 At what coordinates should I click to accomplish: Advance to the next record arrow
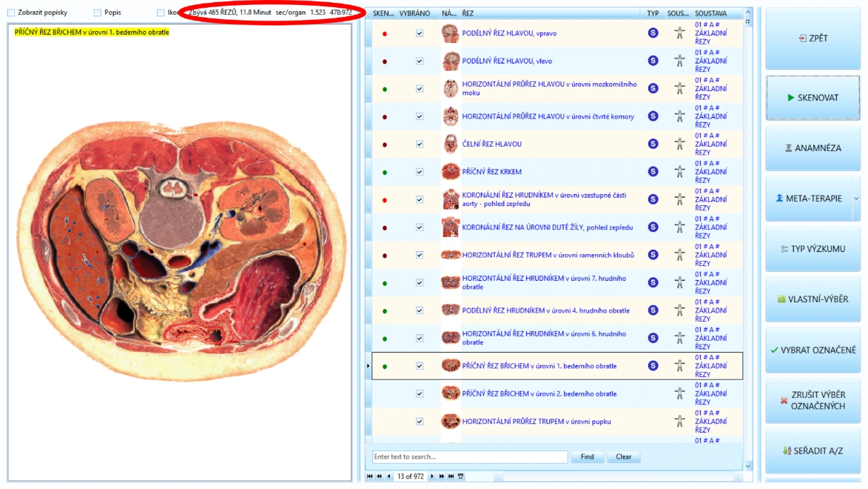tap(432, 476)
